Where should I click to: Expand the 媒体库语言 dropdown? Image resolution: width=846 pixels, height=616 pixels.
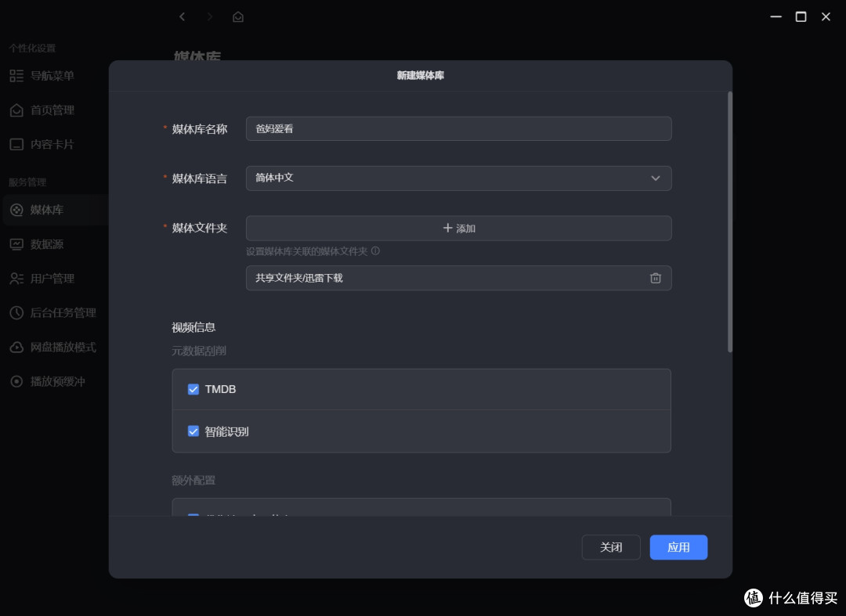pos(458,178)
